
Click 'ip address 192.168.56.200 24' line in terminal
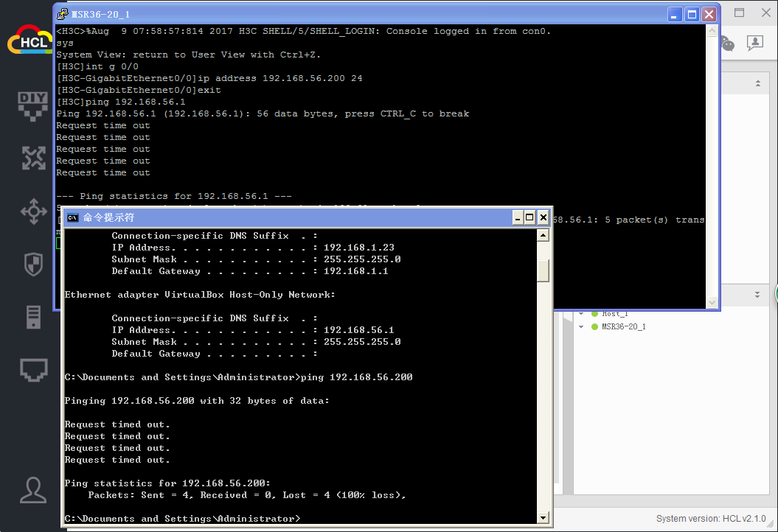(280, 78)
